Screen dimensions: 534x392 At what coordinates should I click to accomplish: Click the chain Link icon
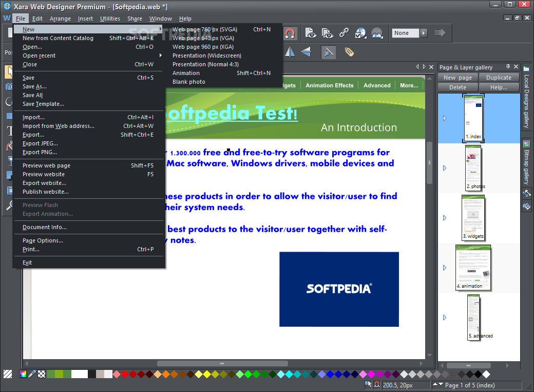point(344,33)
